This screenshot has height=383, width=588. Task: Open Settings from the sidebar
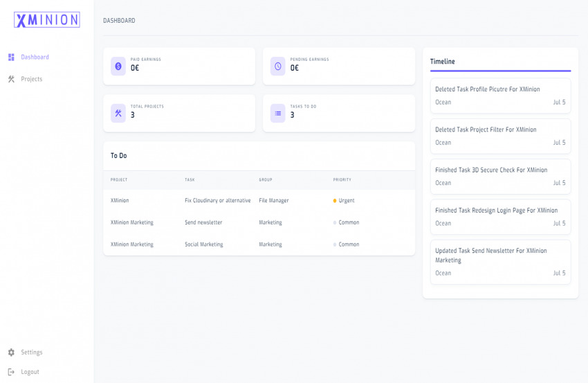(31, 353)
